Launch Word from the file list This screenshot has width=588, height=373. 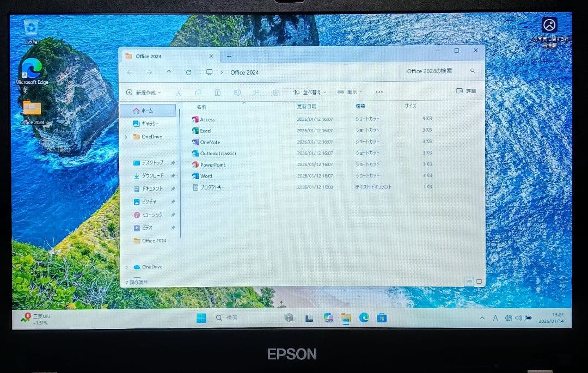click(205, 176)
